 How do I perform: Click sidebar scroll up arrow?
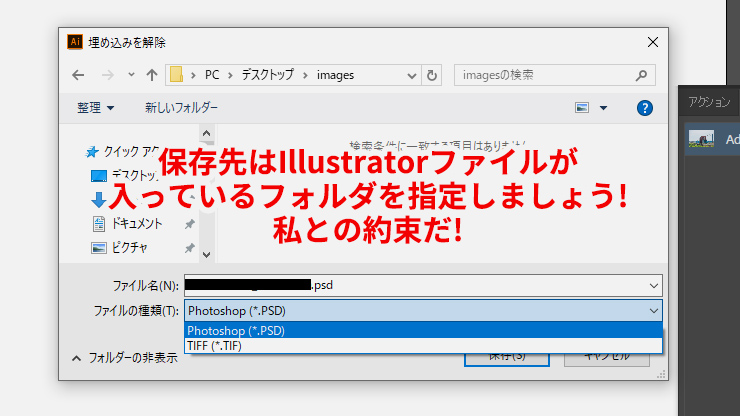coord(206,133)
